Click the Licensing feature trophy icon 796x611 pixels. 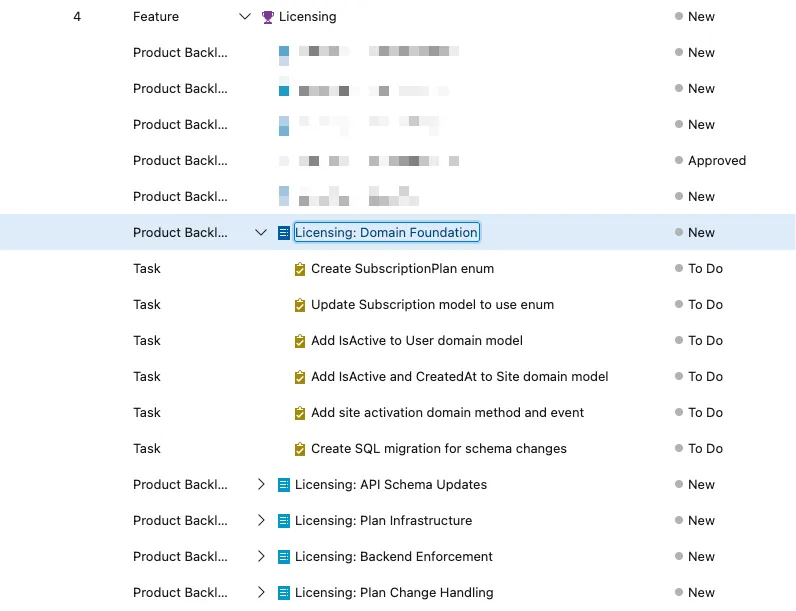pyautogui.click(x=267, y=17)
